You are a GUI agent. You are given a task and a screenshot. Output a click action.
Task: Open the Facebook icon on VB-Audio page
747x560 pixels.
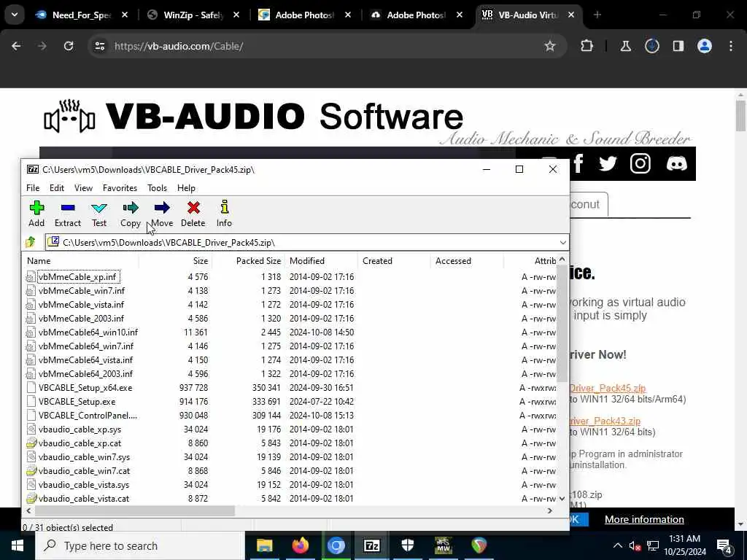click(578, 164)
